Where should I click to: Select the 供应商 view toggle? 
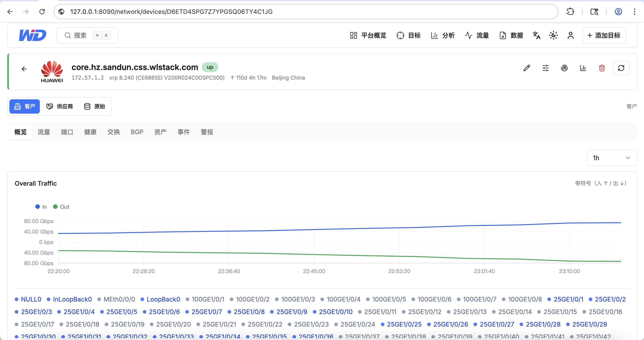(x=60, y=106)
